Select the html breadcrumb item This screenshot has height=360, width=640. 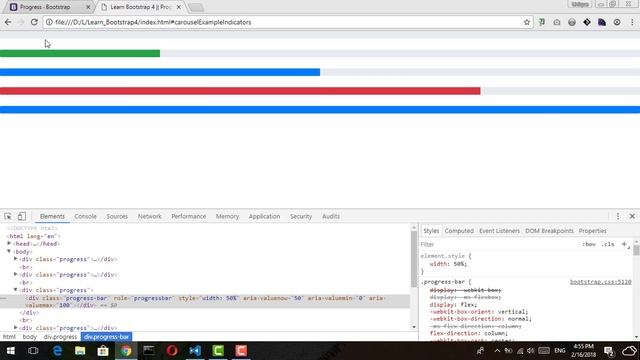pos(9,337)
